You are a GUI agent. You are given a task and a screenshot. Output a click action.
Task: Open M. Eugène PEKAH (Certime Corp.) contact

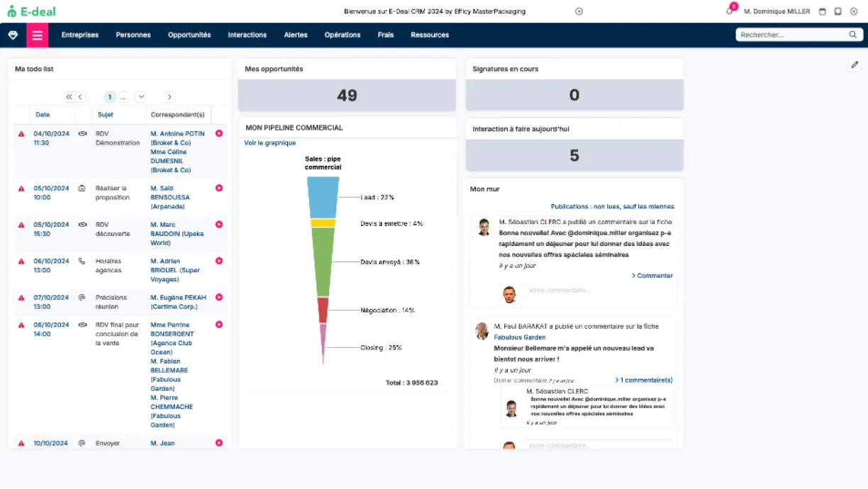tap(179, 302)
